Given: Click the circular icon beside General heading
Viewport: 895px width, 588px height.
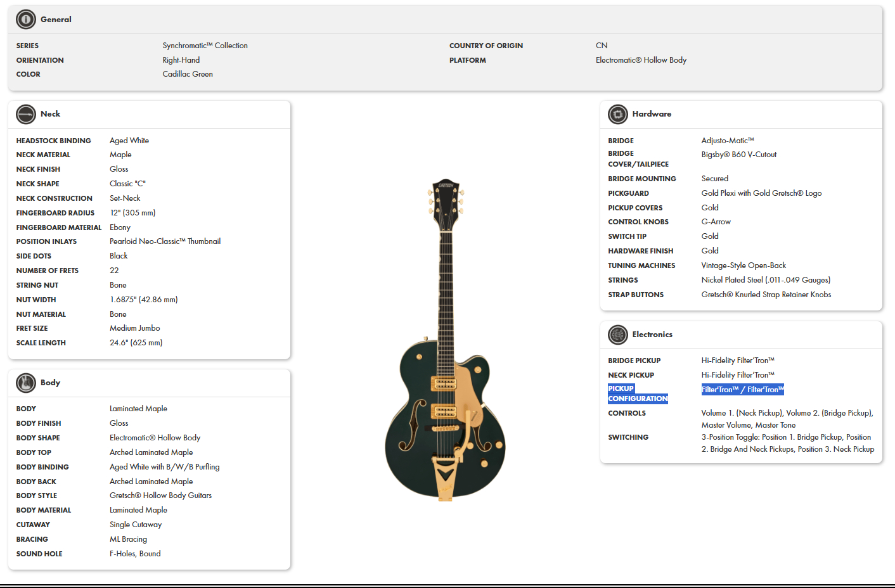Looking at the screenshot, I should click(x=25, y=19).
